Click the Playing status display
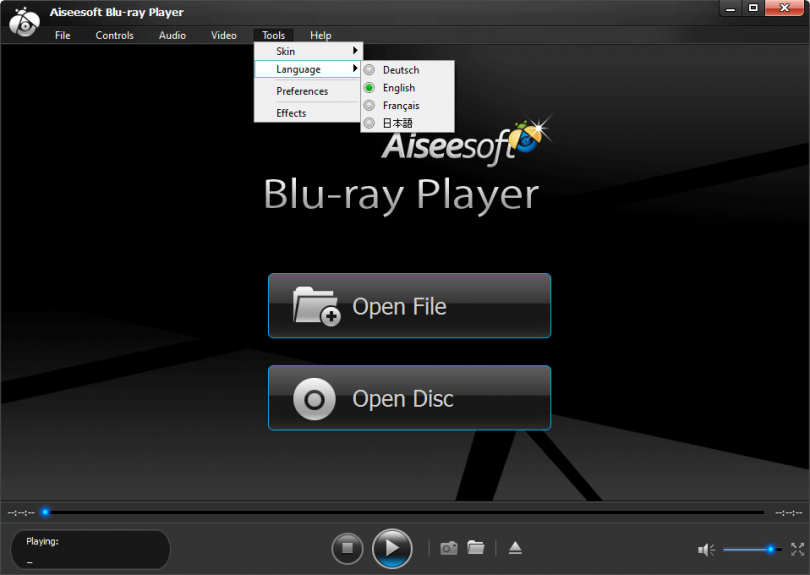Viewport: 810px width, 575px height. [x=90, y=550]
